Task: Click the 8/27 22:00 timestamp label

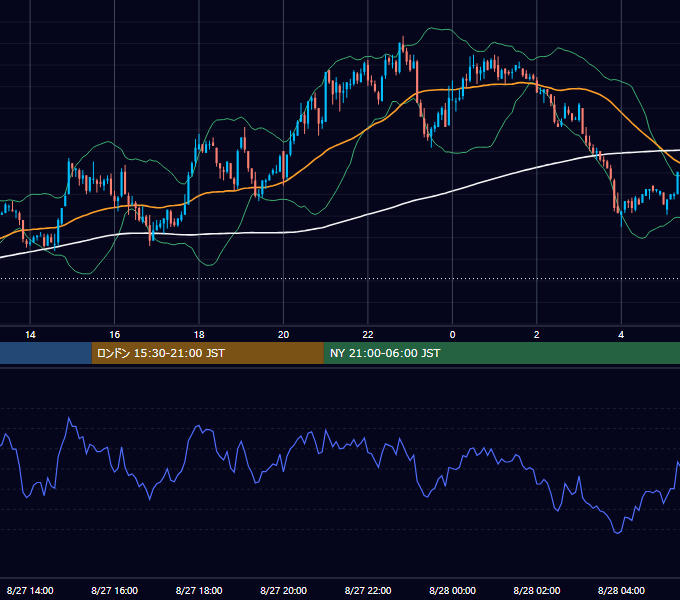Action: click(x=368, y=590)
